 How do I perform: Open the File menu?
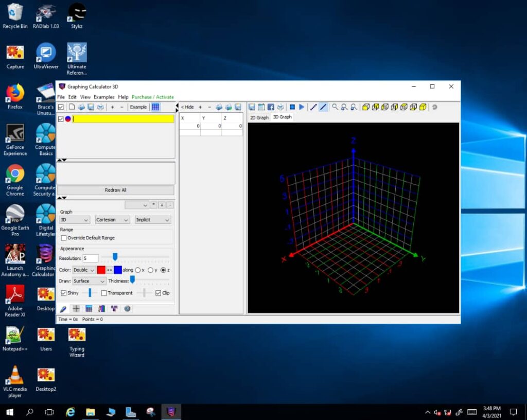61,97
